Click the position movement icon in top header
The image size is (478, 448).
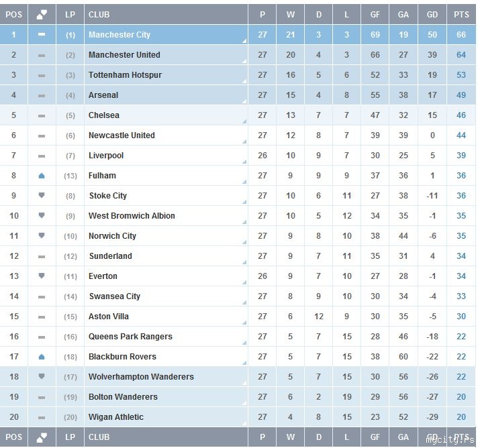42,14
